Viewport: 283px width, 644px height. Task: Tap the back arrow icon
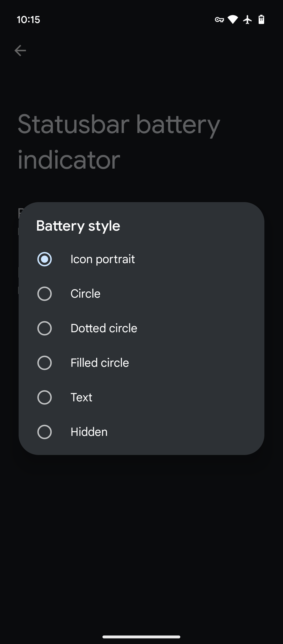tap(20, 51)
